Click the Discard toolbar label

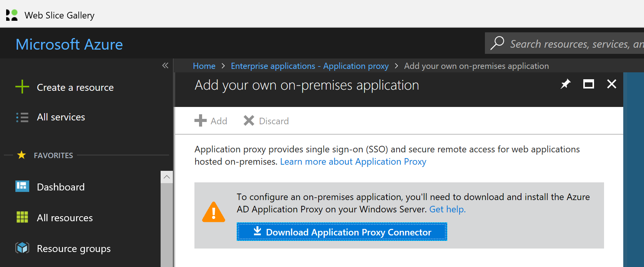click(x=274, y=121)
